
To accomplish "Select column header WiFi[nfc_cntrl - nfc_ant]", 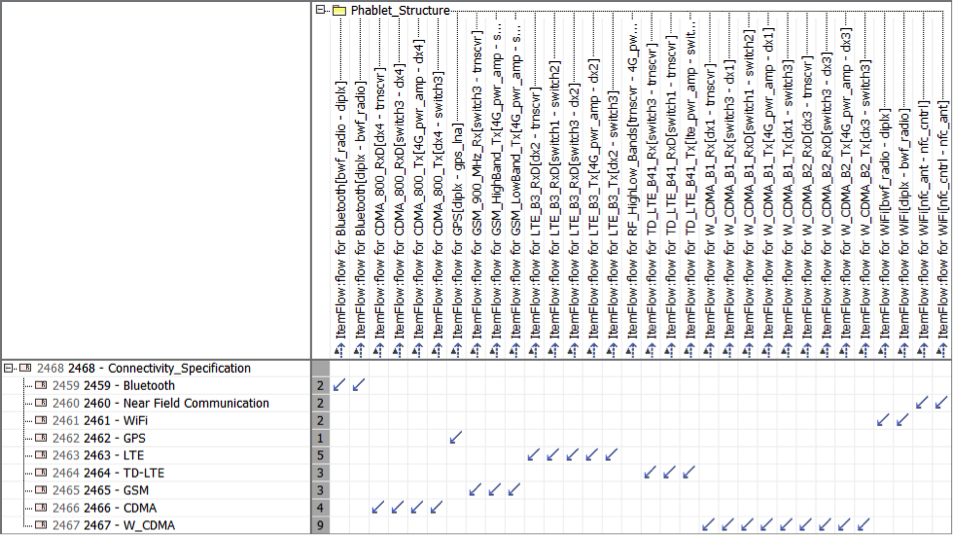I will [943, 219].
